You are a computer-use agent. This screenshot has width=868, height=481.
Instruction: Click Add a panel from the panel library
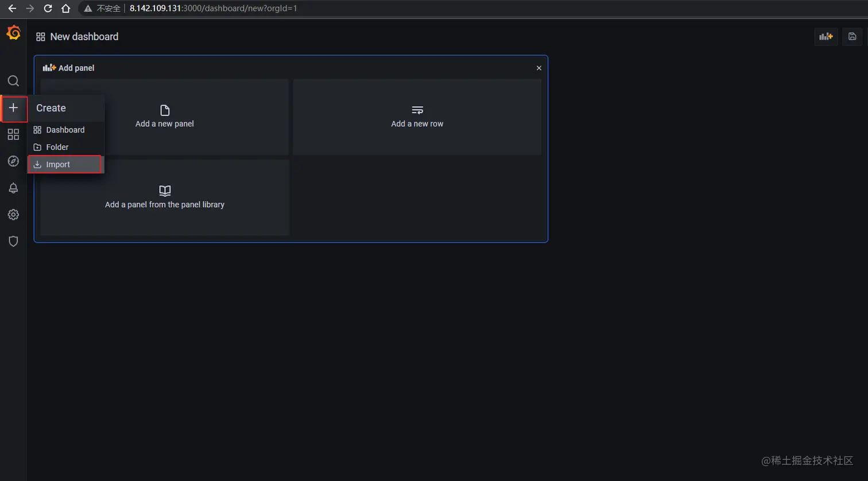pos(164,197)
